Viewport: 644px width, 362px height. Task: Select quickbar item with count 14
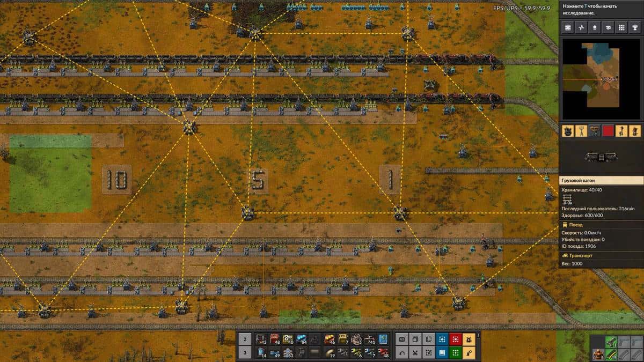(261, 353)
